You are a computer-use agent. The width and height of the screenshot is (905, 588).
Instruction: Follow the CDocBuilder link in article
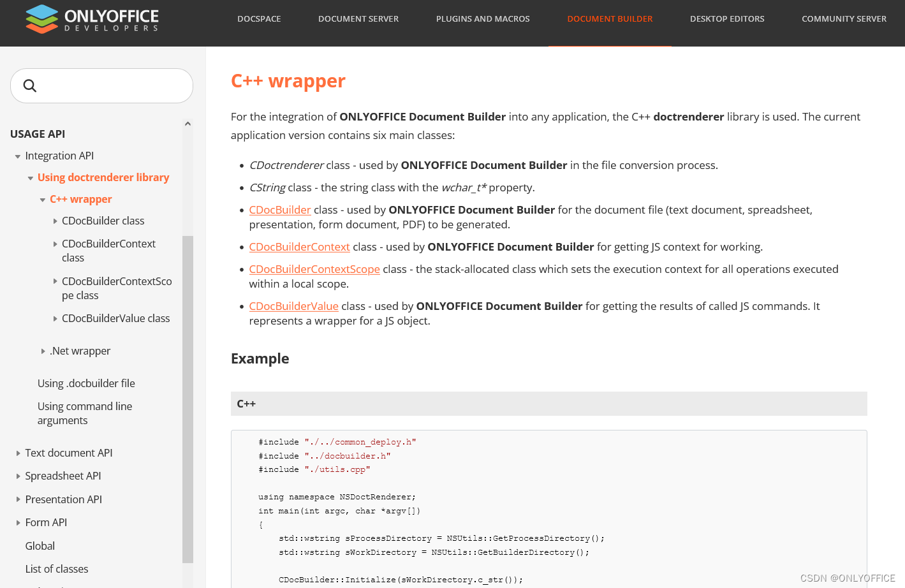[x=280, y=210]
